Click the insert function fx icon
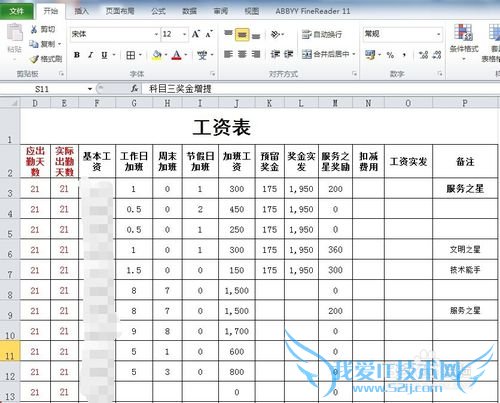Image resolution: width=500 pixels, height=403 pixels. point(134,89)
